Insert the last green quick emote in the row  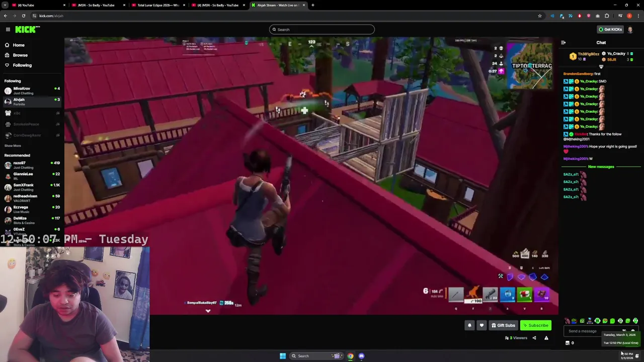click(635, 321)
